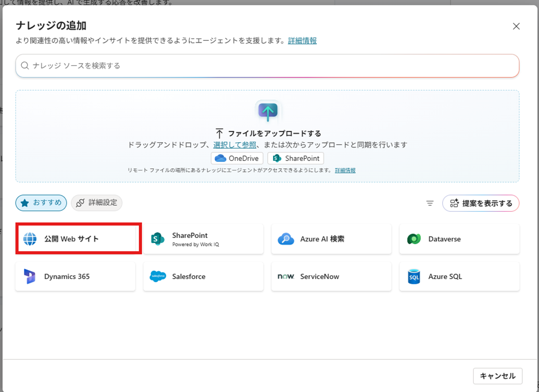The image size is (539, 392).
Task: Click the 提案を表示する button
Action: 481,203
